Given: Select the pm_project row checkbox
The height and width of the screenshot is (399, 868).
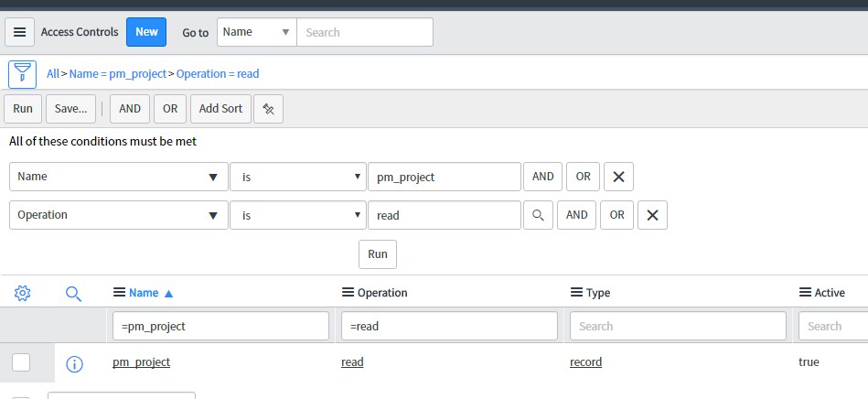Looking at the screenshot, I should (21, 362).
